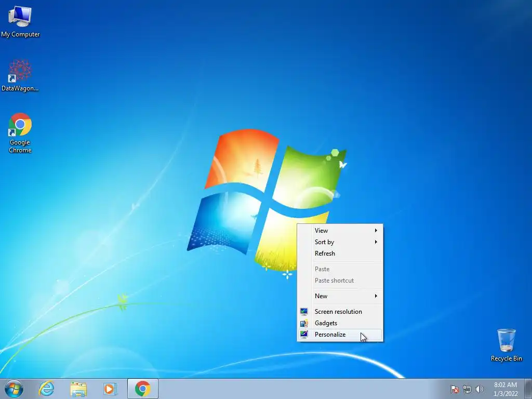Open the Windows Start menu orb
This screenshot has height=399, width=532.
click(x=14, y=389)
